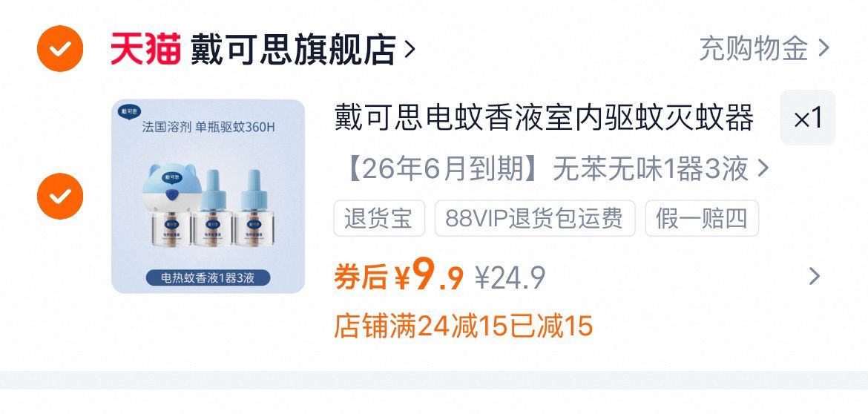
Task: View the 券后 ¥9.9 price details
Action: point(398,277)
